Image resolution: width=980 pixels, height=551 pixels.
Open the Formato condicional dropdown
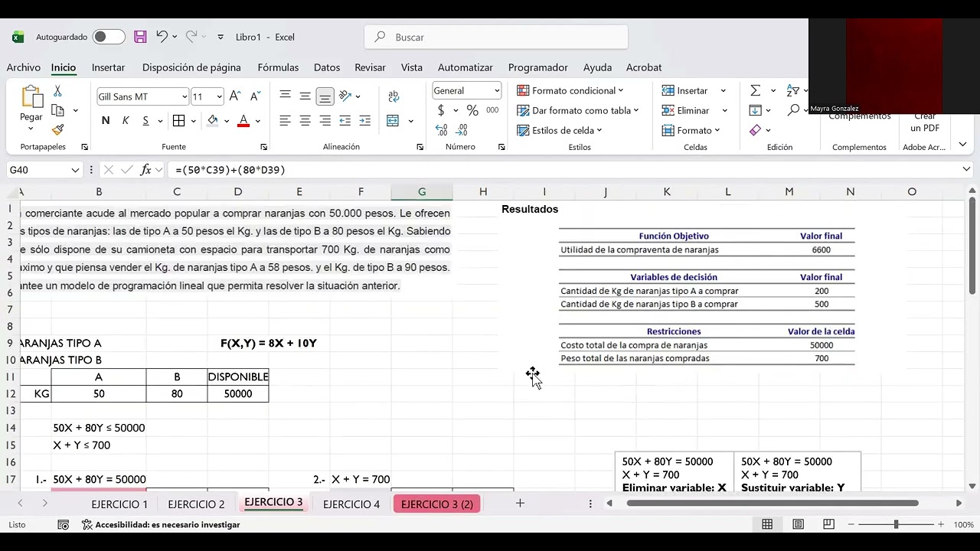pos(570,90)
